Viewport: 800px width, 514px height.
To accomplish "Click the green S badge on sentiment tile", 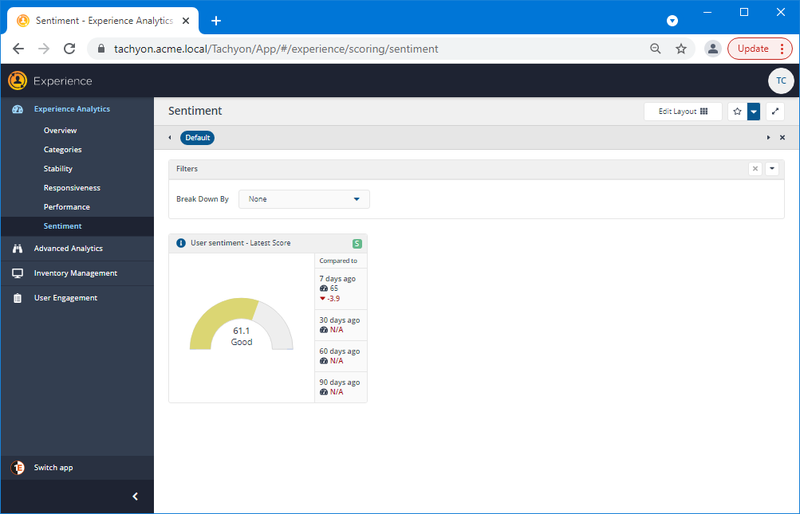I will coord(357,243).
